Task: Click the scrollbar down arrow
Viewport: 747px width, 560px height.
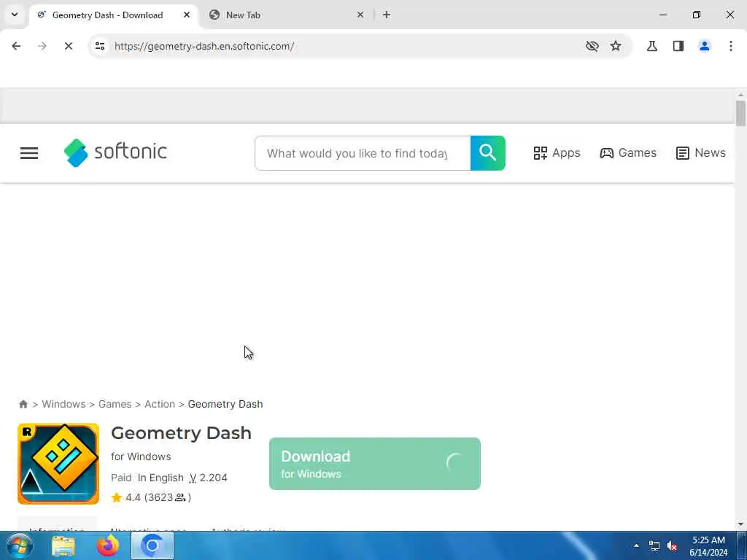Action: pyautogui.click(x=740, y=524)
